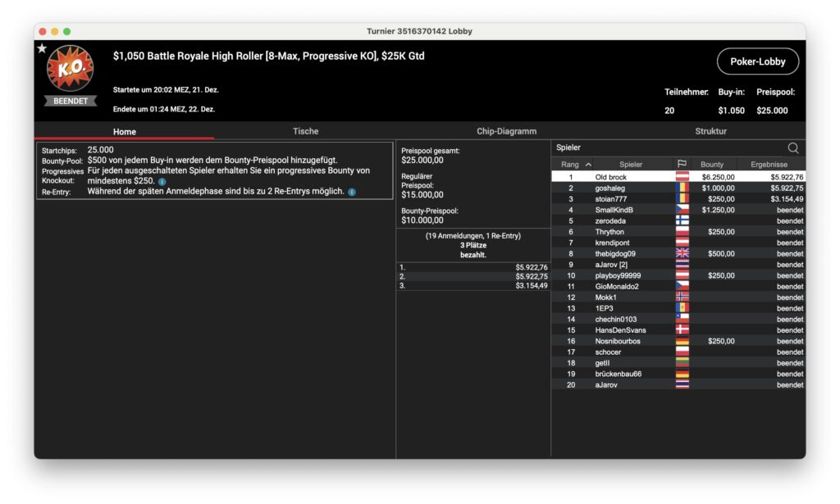Click thebigdog09's UK flag icon
The width and height of the screenshot is (840, 504).
(682, 254)
